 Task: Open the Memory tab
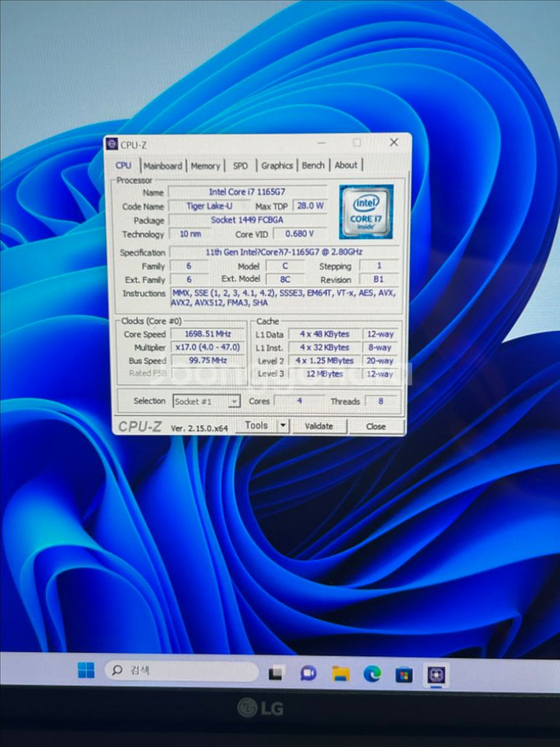(x=205, y=166)
